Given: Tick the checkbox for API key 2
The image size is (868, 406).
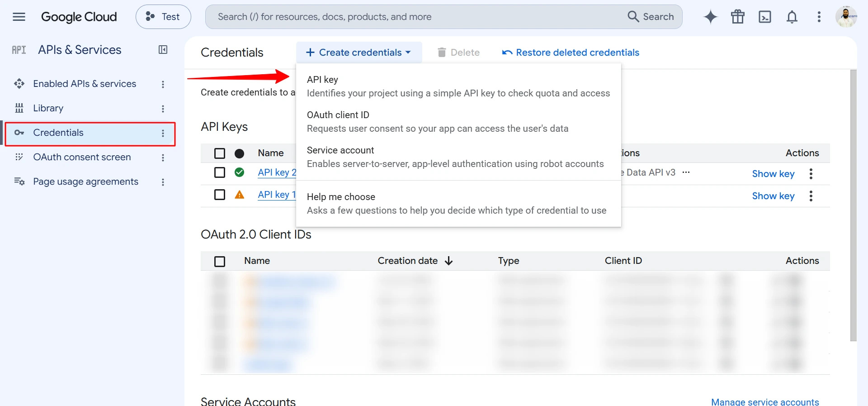Looking at the screenshot, I should [220, 172].
